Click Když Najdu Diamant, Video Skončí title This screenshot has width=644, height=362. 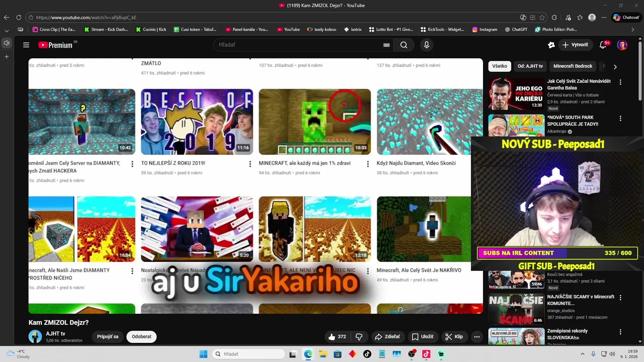point(416,163)
